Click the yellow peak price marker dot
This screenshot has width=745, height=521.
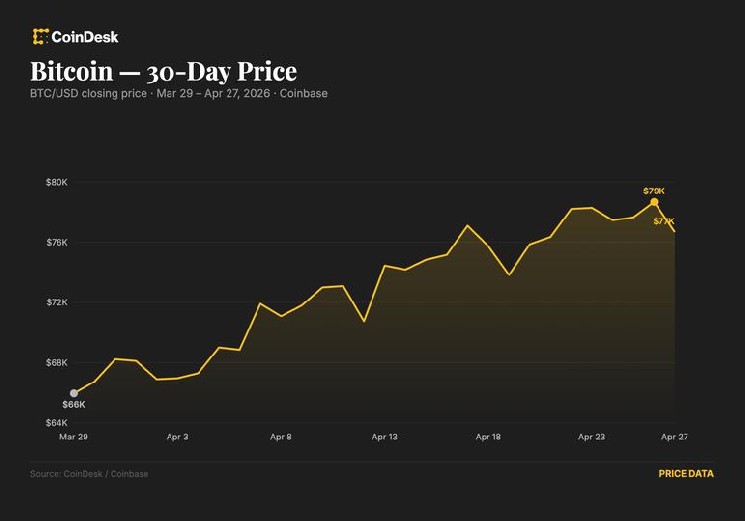tap(654, 202)
